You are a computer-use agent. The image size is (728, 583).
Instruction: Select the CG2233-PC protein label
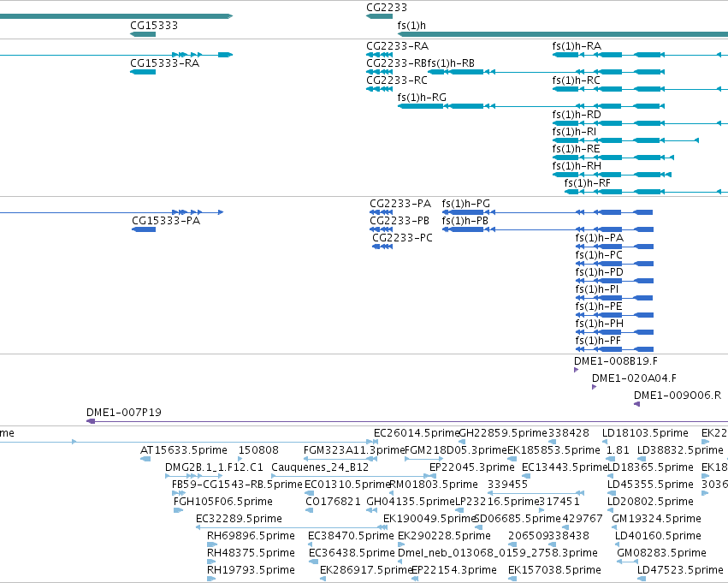[x=402, y=238]
